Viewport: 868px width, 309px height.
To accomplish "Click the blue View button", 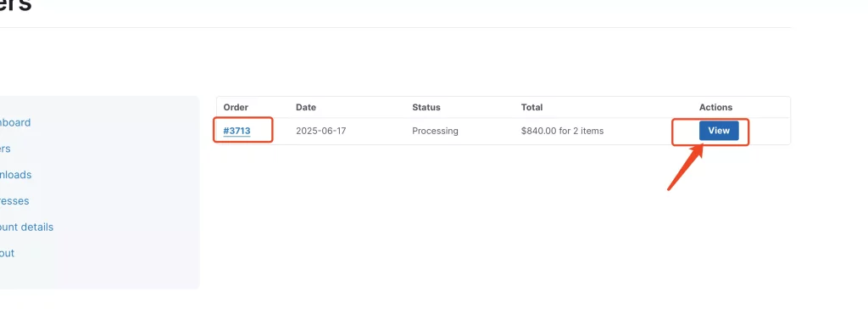I will click(719, 131).
